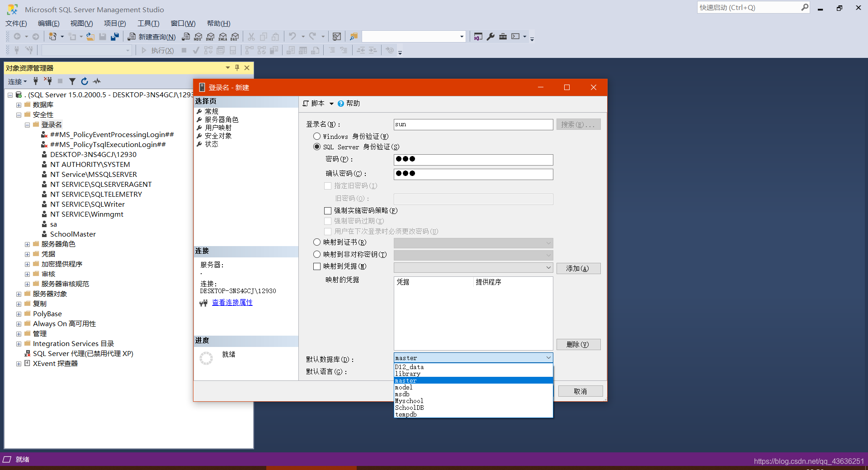Choose tempdb from database dropdown list
The image size is (868, 470).
[473, 414]
